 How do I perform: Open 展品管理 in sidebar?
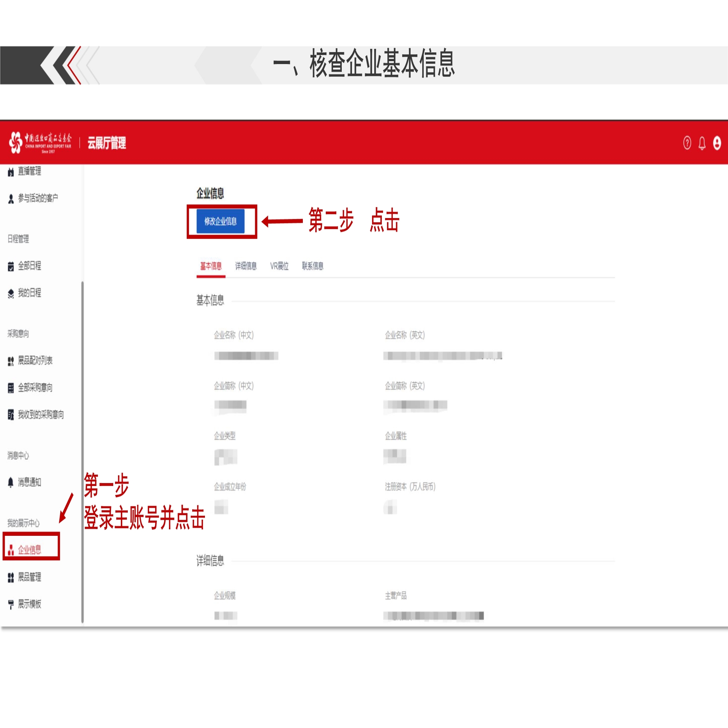[30, 577]
